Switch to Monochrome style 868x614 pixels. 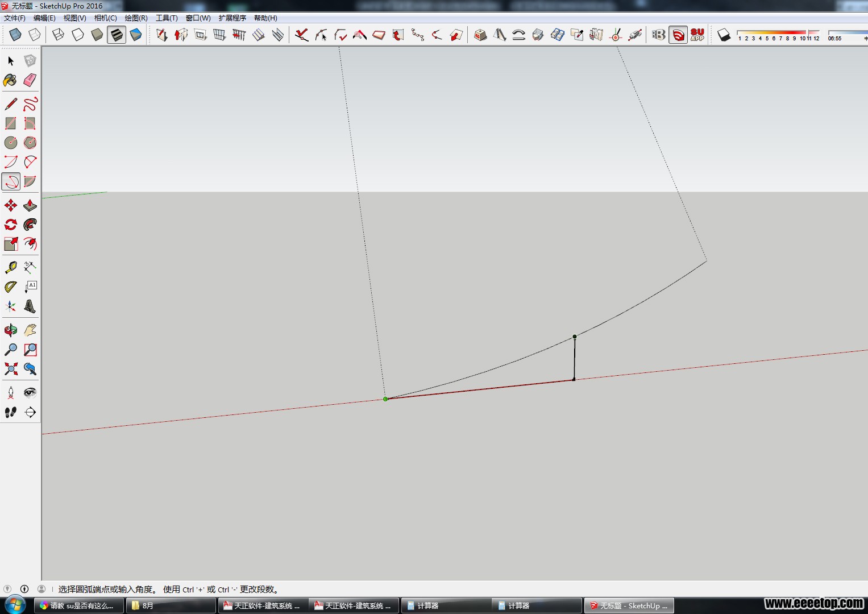coord(135,35)
